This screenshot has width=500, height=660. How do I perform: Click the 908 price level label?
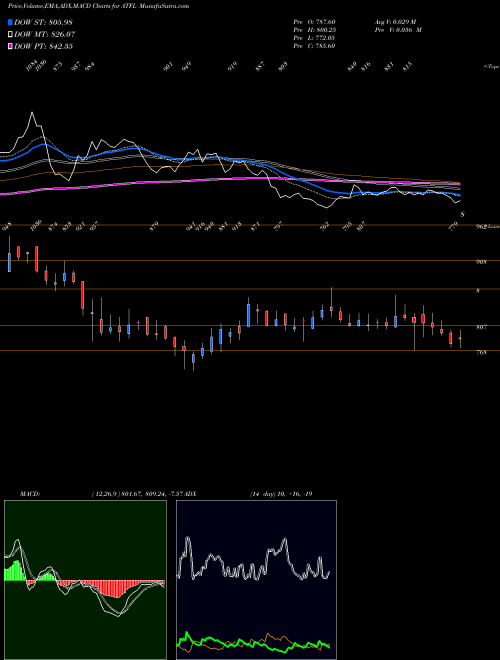pyautogui.click(x=481, y=262)
